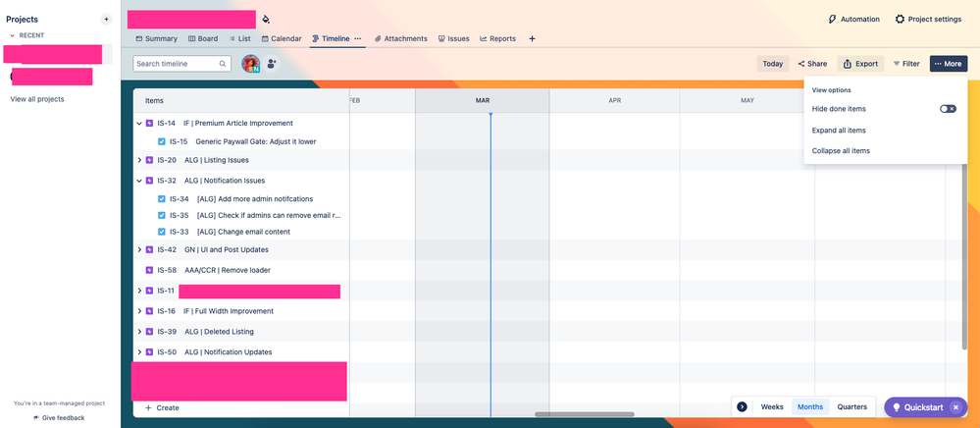This screenshot has width=980, height=428.
Task: Open the Filter button
Action: 906,64
